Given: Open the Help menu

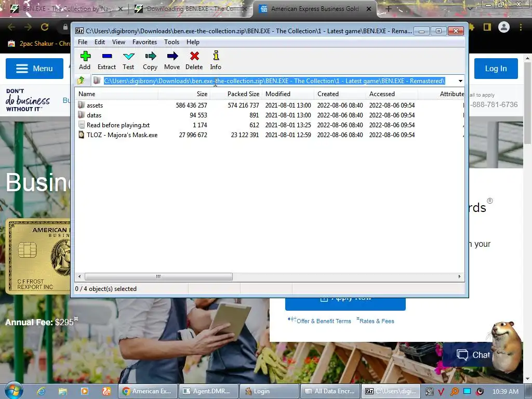Looking at the screenshot, I should pos(193,42).
